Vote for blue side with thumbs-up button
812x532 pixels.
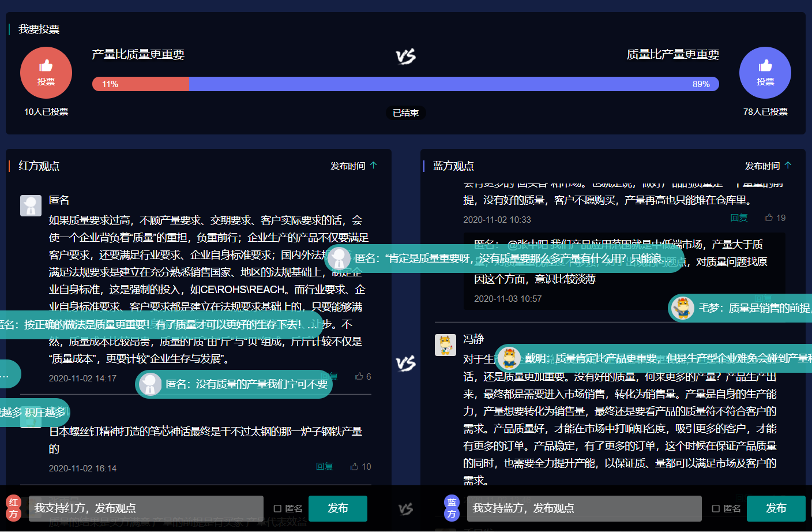(x=765, y=73)
